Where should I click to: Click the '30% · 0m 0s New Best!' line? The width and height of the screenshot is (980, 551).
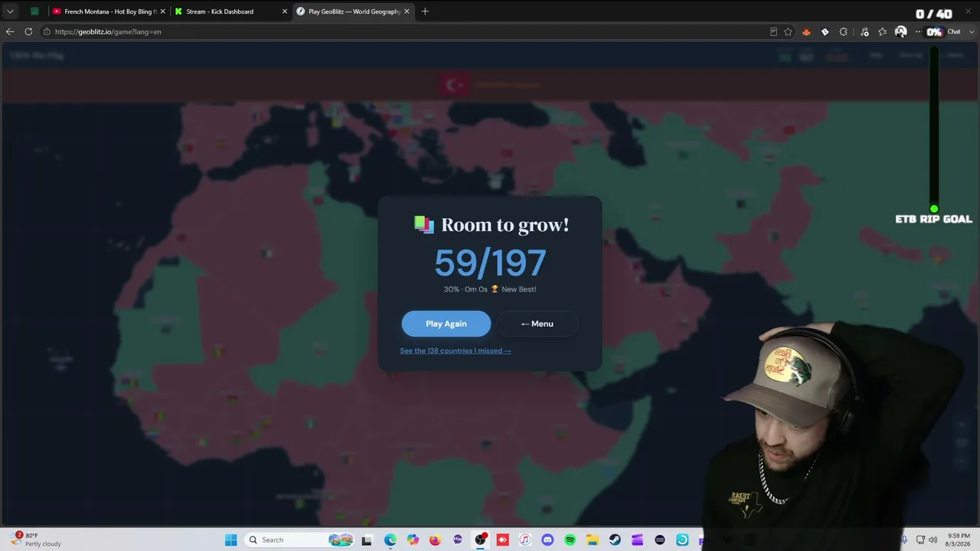tap(490, 289)
